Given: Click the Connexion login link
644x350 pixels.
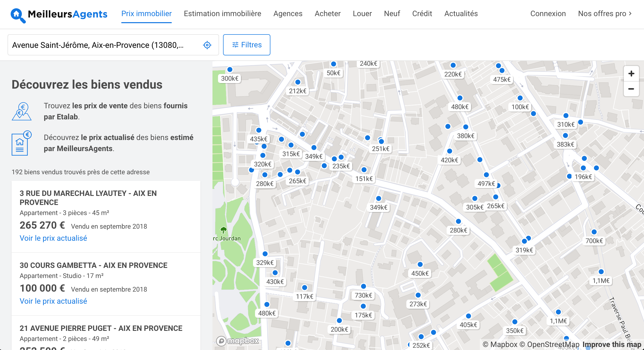Looking at the screenshot, I should [x=548, y=14].
